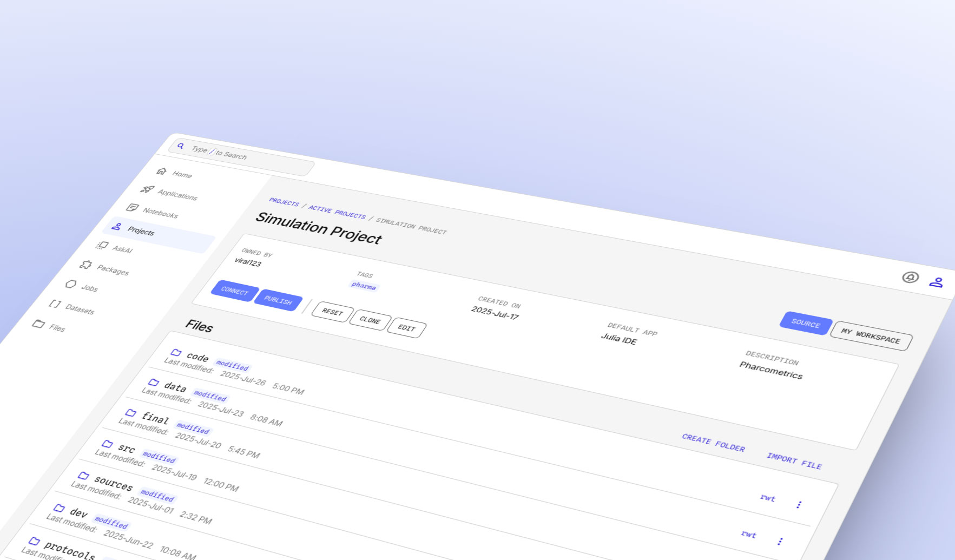
Task: Click the notifications bell icon
Action: coord(910,278)
